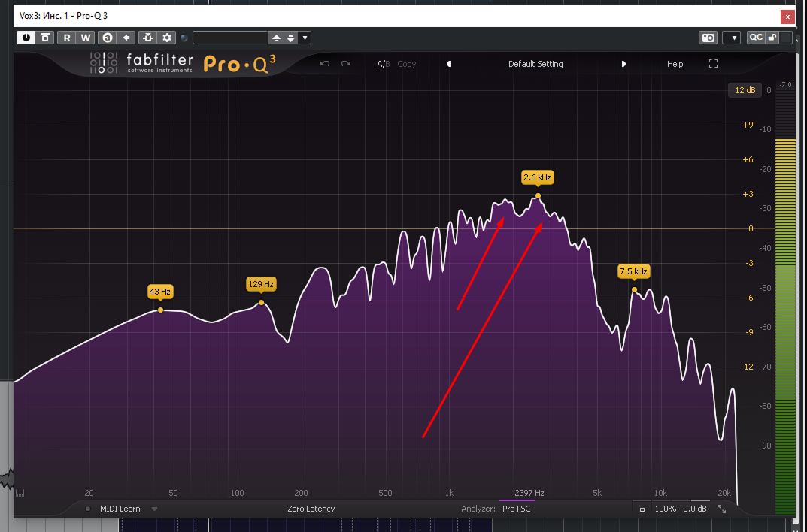
Task: Click the MIDI Learn button
Action: pos(120,509)
